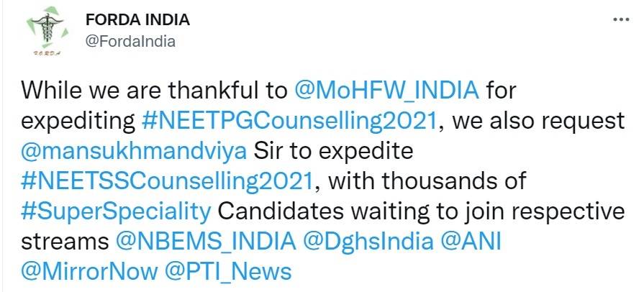The image size is (644, 292).
Task: Browse the #SuperSpeciality hashtag
Action: point(116,211)
